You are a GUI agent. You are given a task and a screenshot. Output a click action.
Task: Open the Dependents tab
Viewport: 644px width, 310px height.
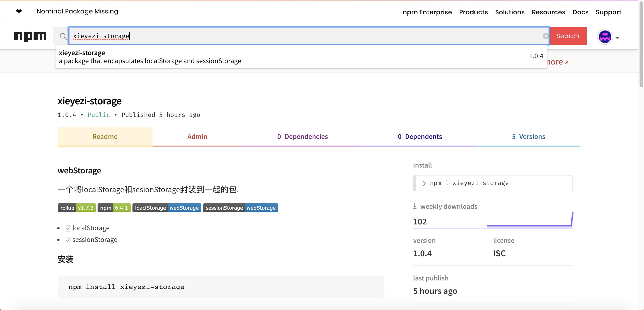pos(420,136)
